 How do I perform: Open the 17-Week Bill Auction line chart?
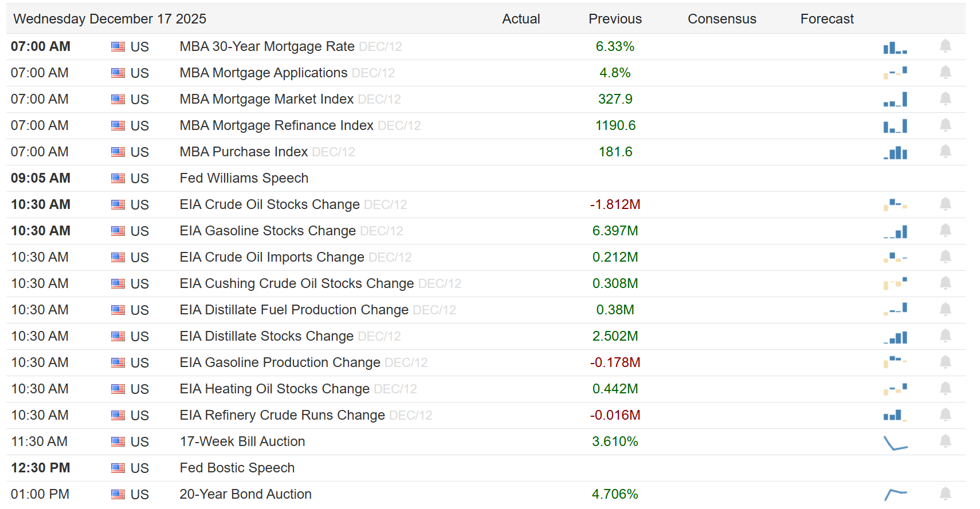895,443
